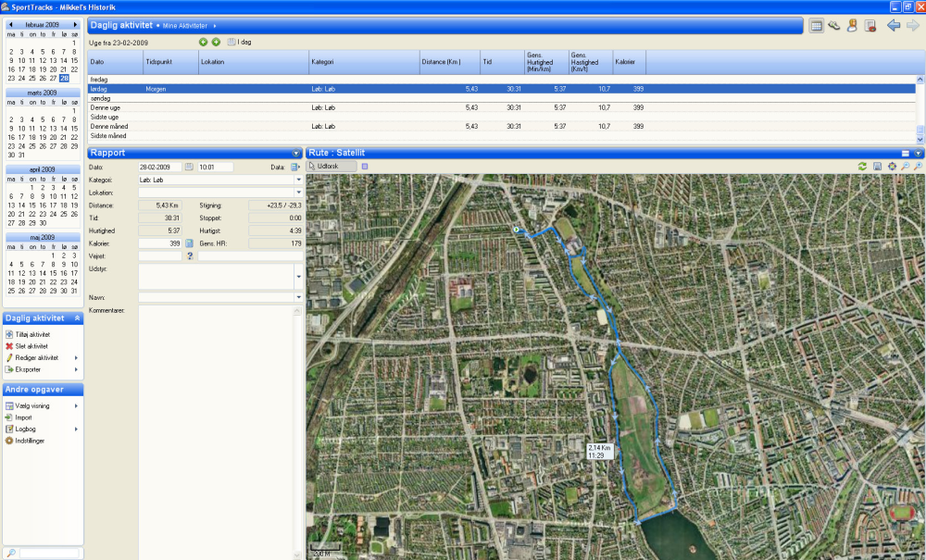Refresh the satellite map
The width and height of the screenshot is (926, 560).
862,166
